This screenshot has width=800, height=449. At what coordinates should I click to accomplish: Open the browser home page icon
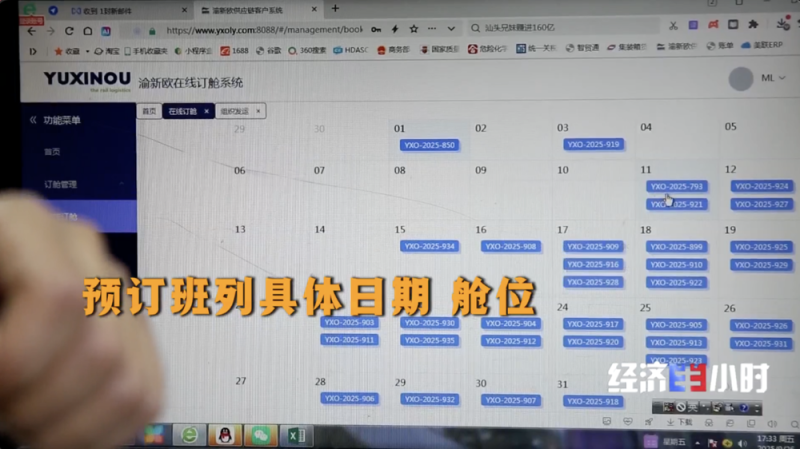[88, 31]
